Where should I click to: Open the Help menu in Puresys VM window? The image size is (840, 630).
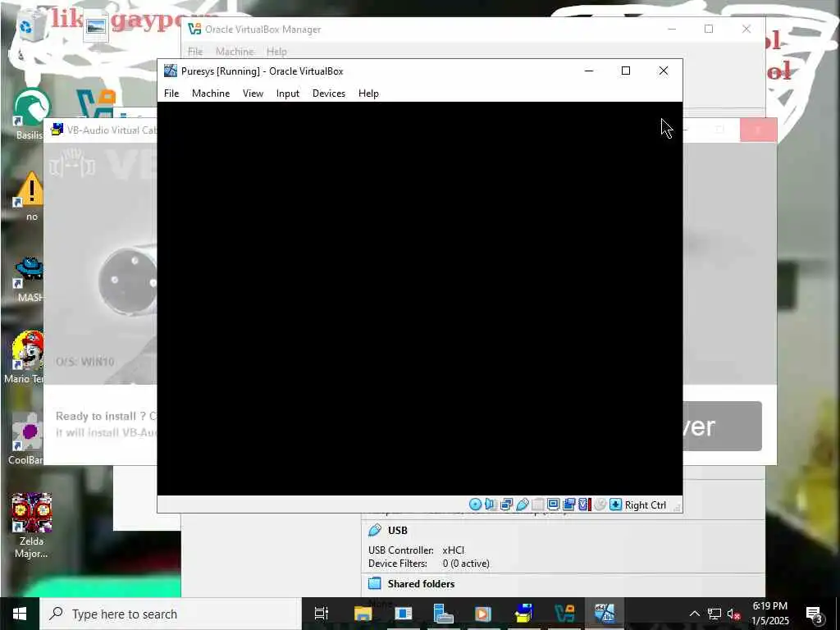point(368,94)
